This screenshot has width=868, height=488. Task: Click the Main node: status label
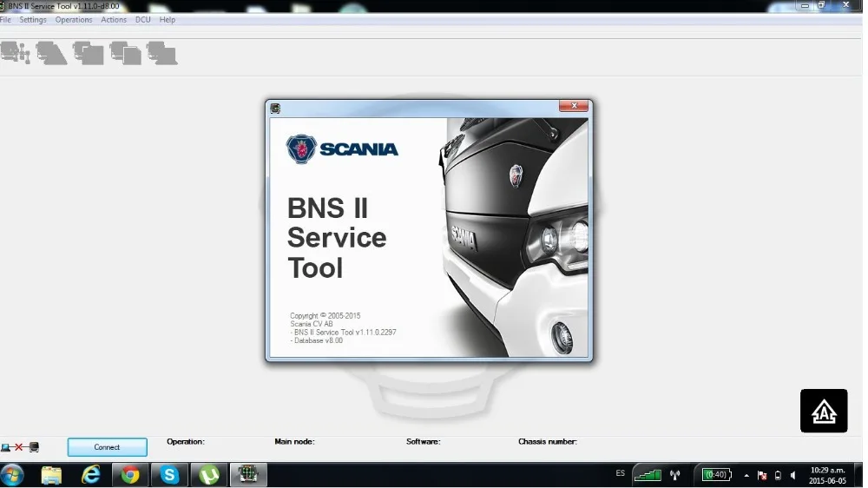294,441
